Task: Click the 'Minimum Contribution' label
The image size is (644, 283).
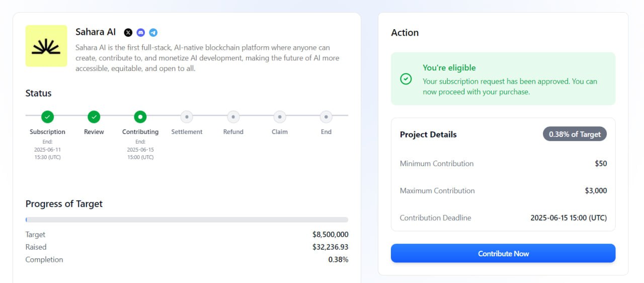Action: [x=437, y=164]
